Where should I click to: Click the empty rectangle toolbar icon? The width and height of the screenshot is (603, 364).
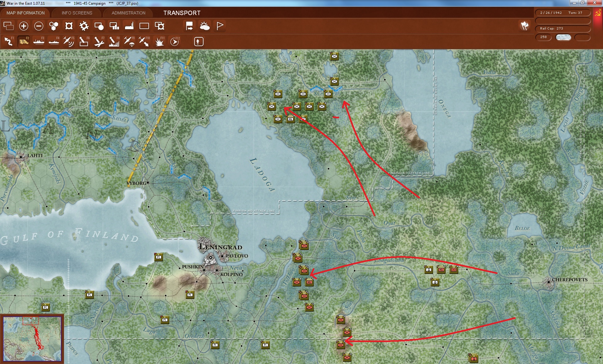(144, 26)
